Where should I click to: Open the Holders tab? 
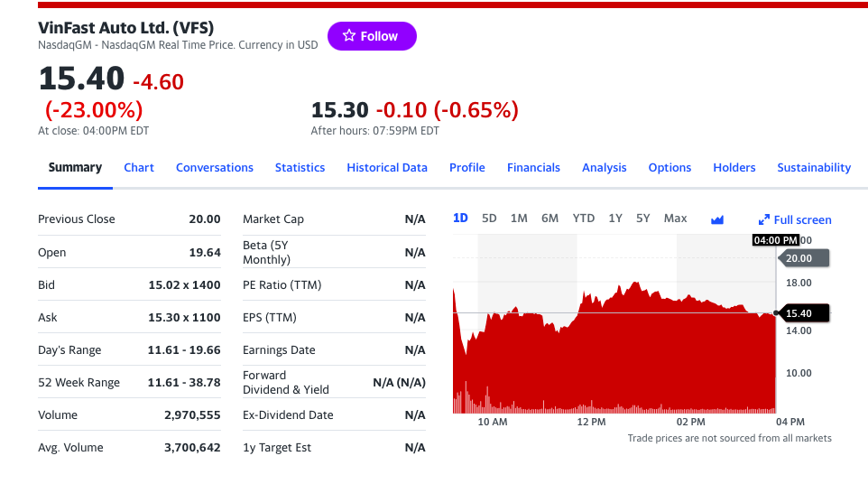pyautogui.click(x=734, y=167)
